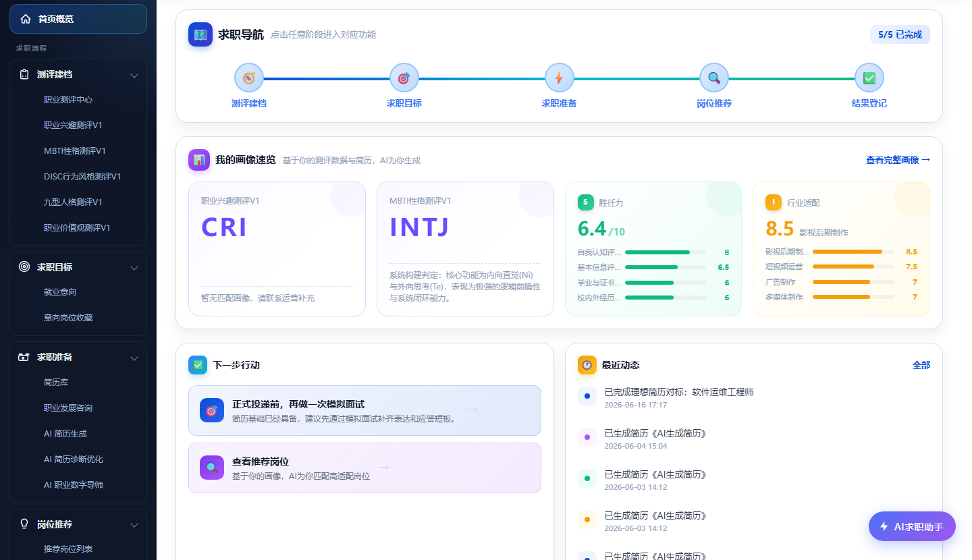Click the orange I icon for 行业适配
The width and height of the screenshot is (972, 560).
pos(774,202)
